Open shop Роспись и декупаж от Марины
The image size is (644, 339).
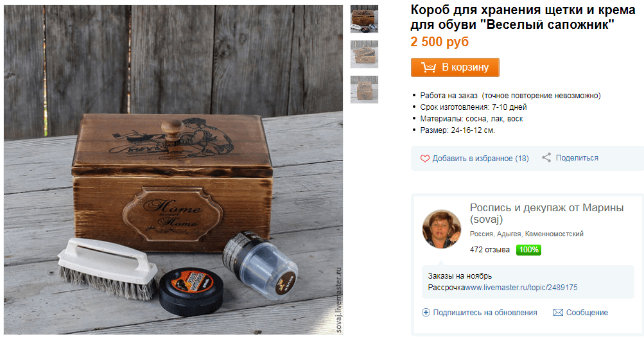point(546,213)
